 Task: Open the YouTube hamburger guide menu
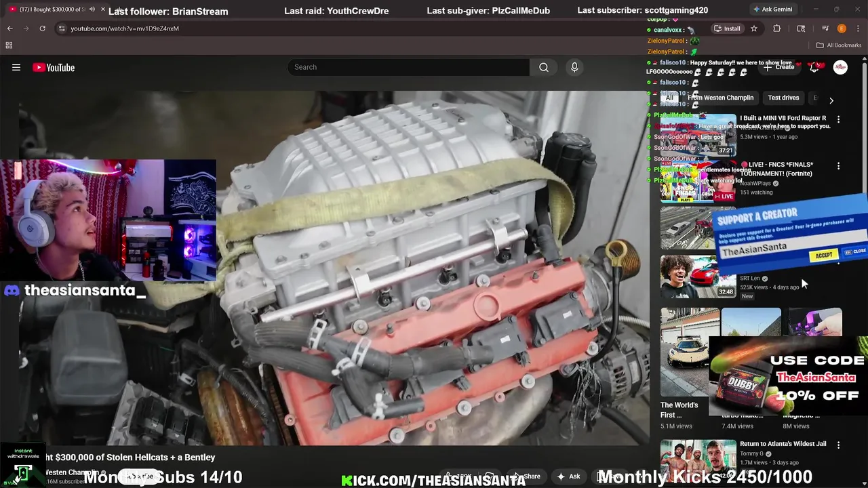pyautogui.click(x=16, y=67)
